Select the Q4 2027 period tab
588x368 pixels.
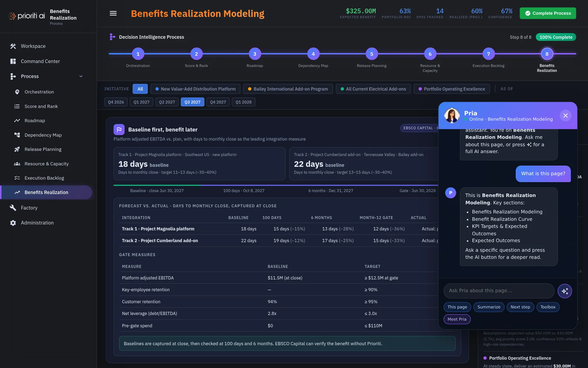(218, 102)
